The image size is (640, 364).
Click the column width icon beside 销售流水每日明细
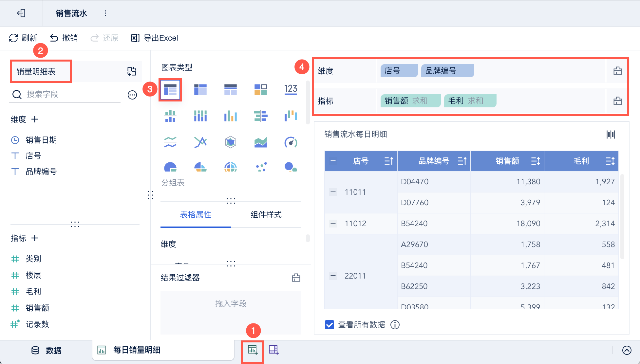point(611,134)
